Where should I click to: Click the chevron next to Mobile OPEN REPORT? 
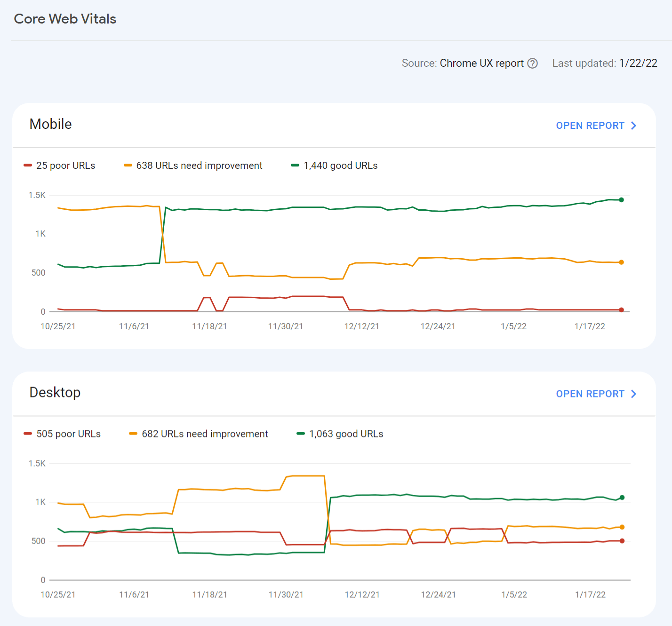point(634,125)
